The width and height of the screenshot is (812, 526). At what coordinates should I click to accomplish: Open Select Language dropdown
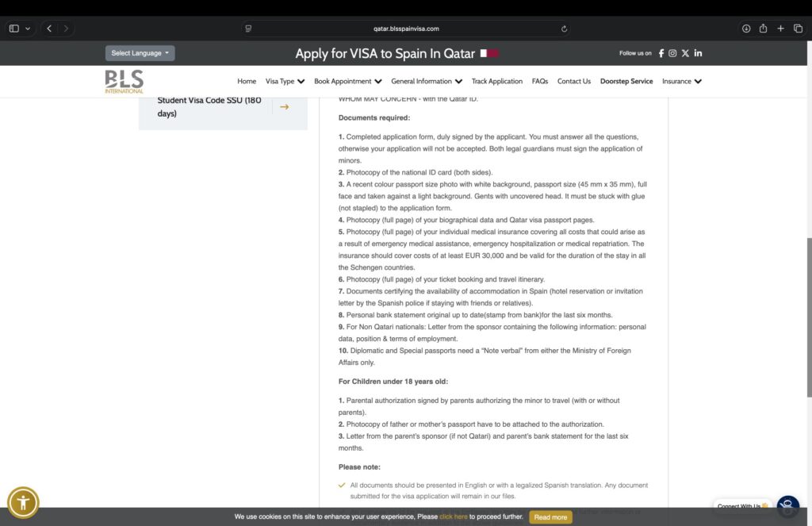(140, 53)
